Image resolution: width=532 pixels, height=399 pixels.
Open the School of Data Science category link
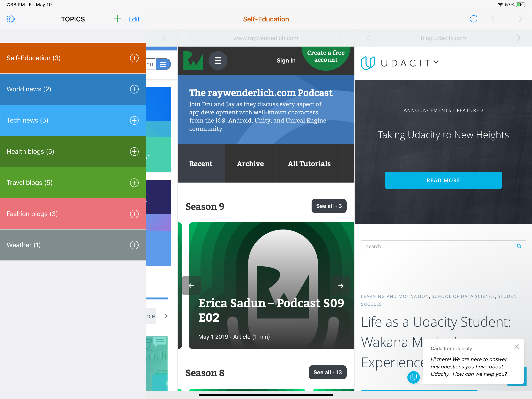coord(463,296)
